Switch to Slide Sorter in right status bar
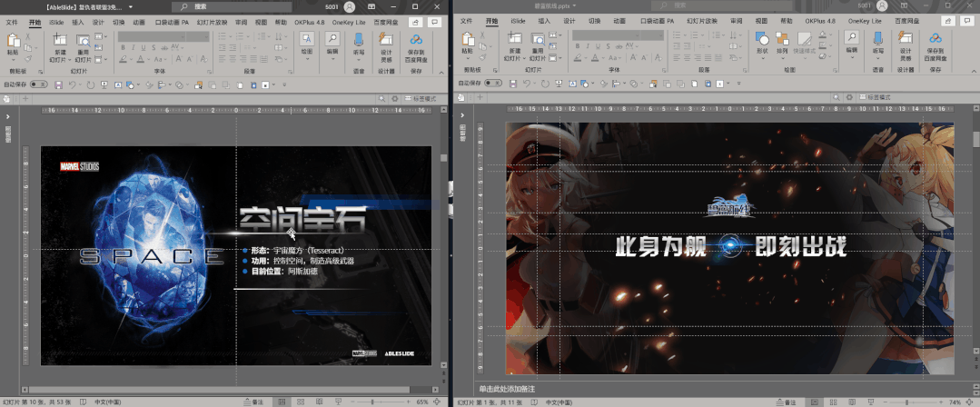This screenshot has width=980, height=407. click(x=833, y=402)
